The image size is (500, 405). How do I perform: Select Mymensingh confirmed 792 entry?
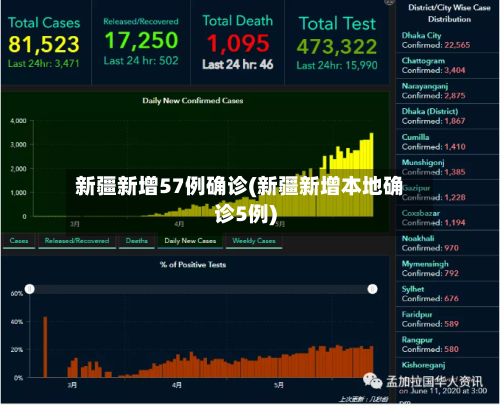pos(447,269)
